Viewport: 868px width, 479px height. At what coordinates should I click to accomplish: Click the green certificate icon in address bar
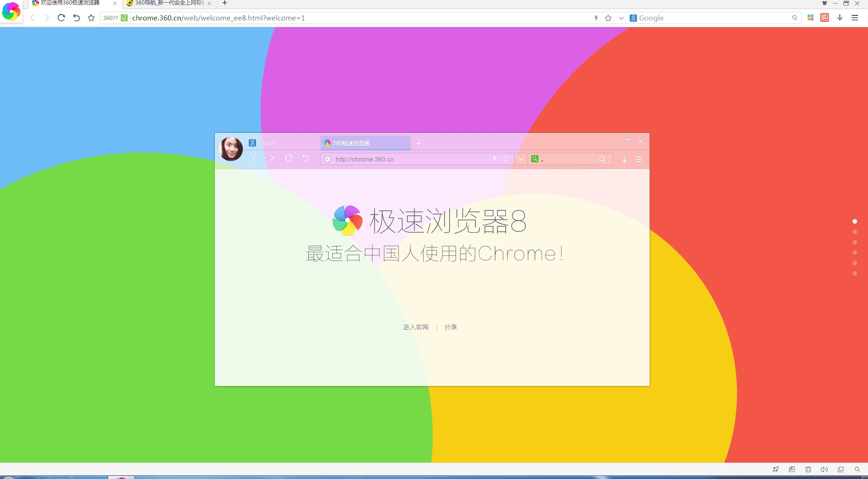tap(124, 18)
